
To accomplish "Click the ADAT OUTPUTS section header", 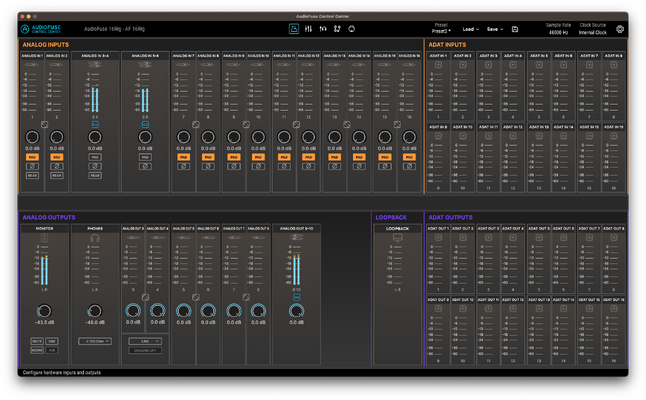I will [x=450, y=217].
